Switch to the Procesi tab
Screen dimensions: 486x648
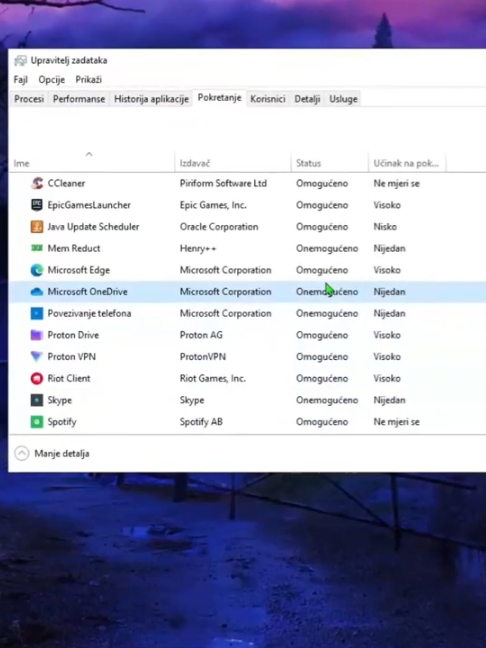click(29, 99)
